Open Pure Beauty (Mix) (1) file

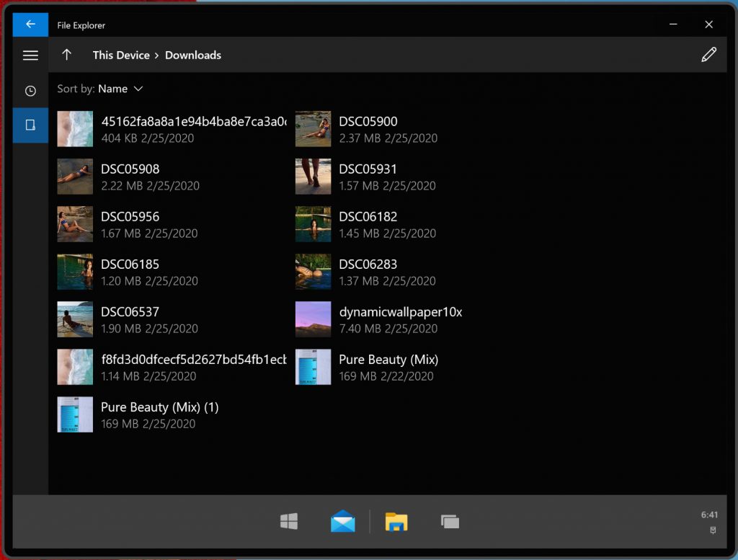coord(159,414)
